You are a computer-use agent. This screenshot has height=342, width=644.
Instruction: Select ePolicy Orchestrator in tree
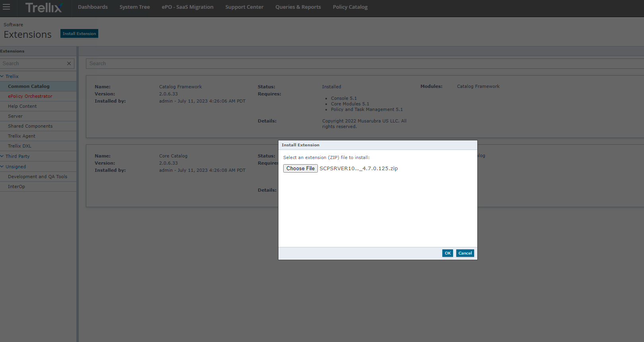30,96
